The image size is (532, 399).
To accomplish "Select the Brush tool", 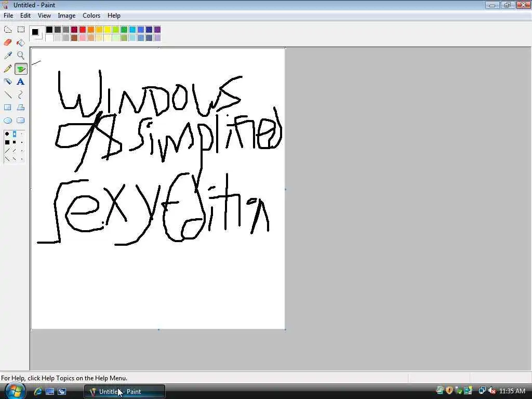I will tap(21, 69).
